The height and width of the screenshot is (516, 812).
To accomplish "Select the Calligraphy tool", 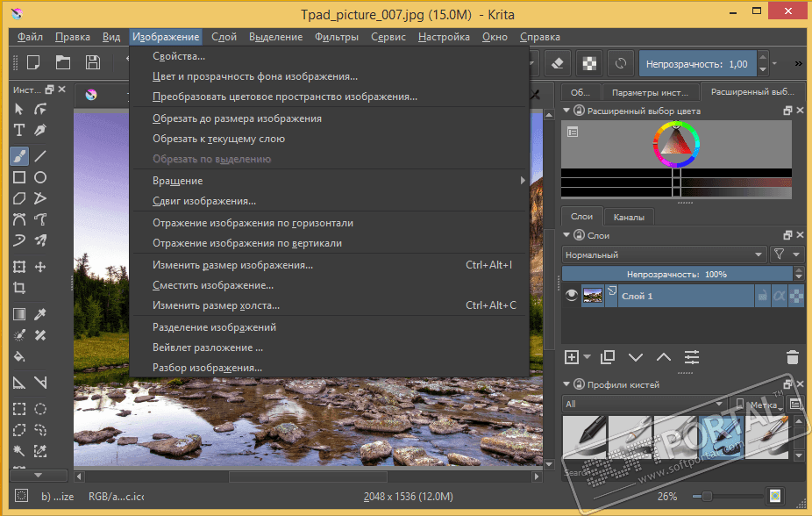I will point(40,130).
